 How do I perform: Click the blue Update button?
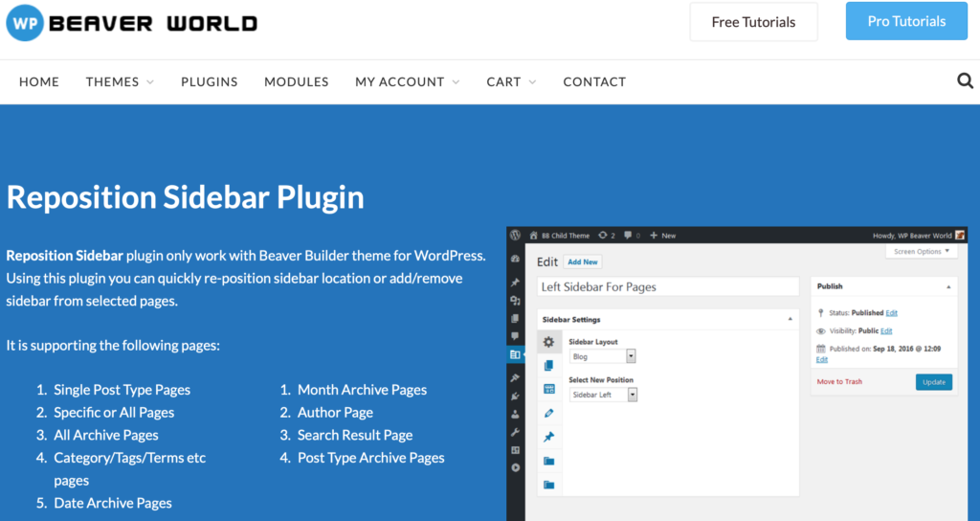coord(934,382)
